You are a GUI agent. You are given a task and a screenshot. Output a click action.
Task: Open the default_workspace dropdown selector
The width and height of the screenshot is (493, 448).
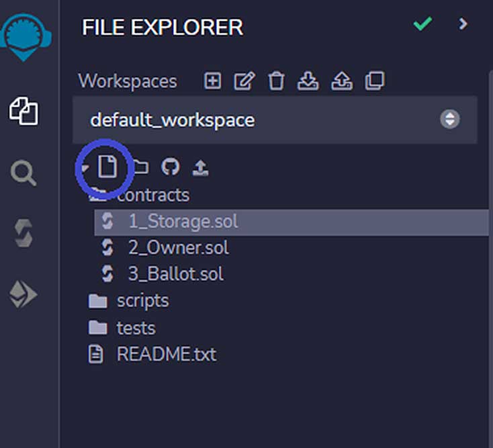point(275,120)
